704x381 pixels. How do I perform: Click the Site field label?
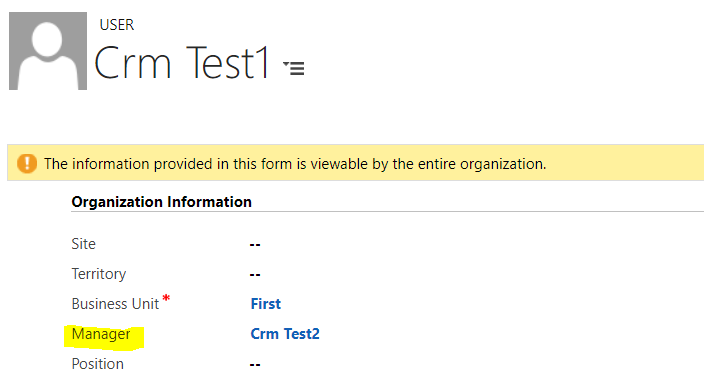(x=84, y=244)
